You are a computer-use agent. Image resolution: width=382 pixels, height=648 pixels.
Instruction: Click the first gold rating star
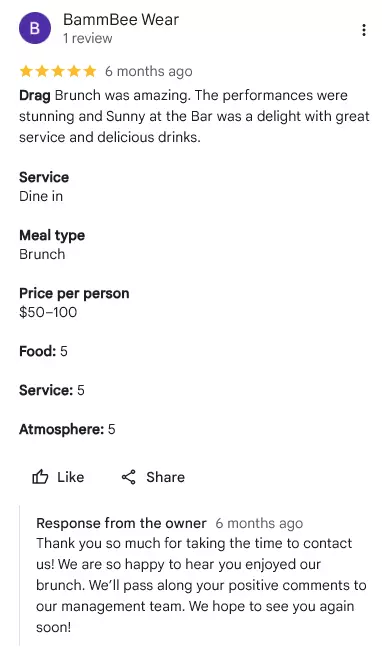tap(26, 71)
